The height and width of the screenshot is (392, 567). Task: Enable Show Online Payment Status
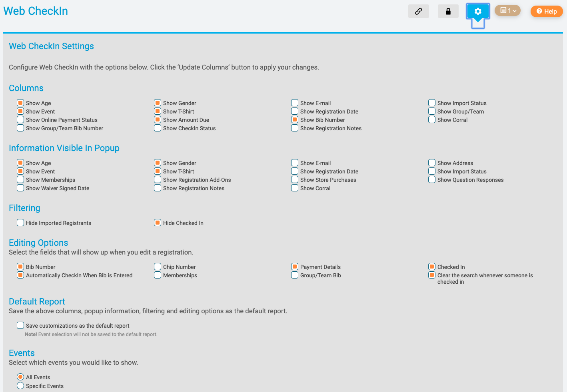point(20,119)
